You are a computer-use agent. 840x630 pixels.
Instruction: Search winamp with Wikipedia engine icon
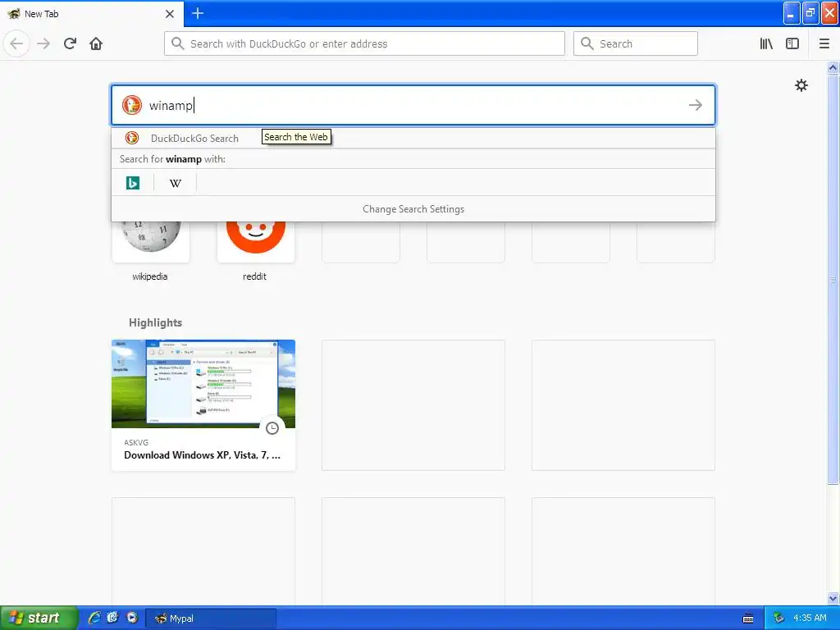176,183
